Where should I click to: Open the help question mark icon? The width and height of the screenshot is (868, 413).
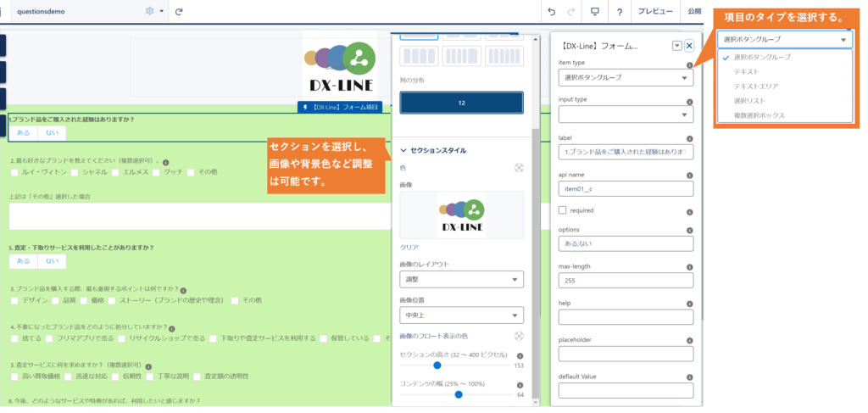620,12
